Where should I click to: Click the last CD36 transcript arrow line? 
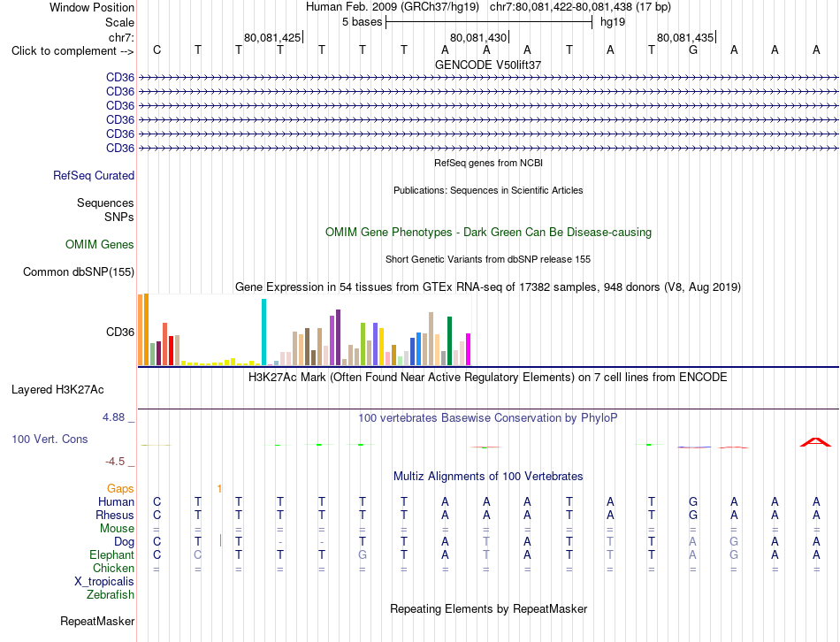coord(488,148)
